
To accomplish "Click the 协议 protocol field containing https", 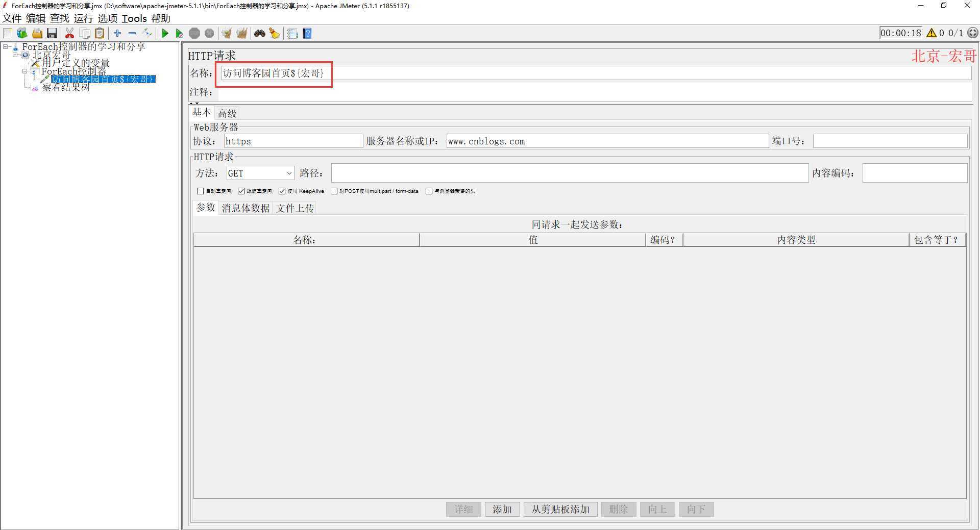I will pos(293,141).
